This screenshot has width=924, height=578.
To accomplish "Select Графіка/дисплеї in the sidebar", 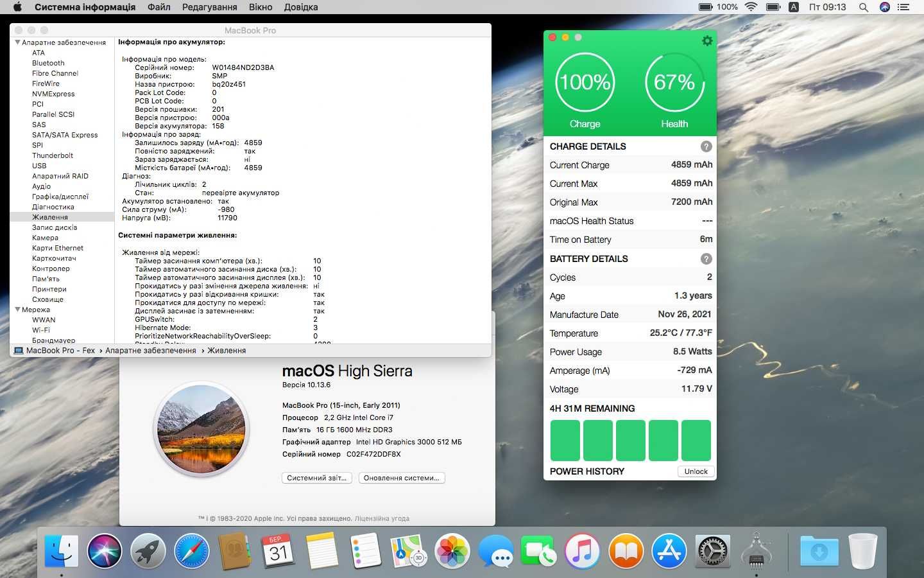I will (60, 197).
